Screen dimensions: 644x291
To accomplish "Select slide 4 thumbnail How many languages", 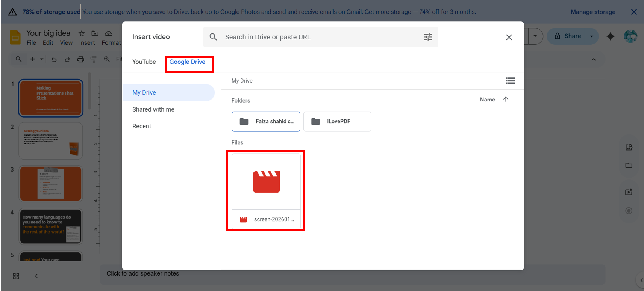I will pyautogui.click(x=51, y=226).
